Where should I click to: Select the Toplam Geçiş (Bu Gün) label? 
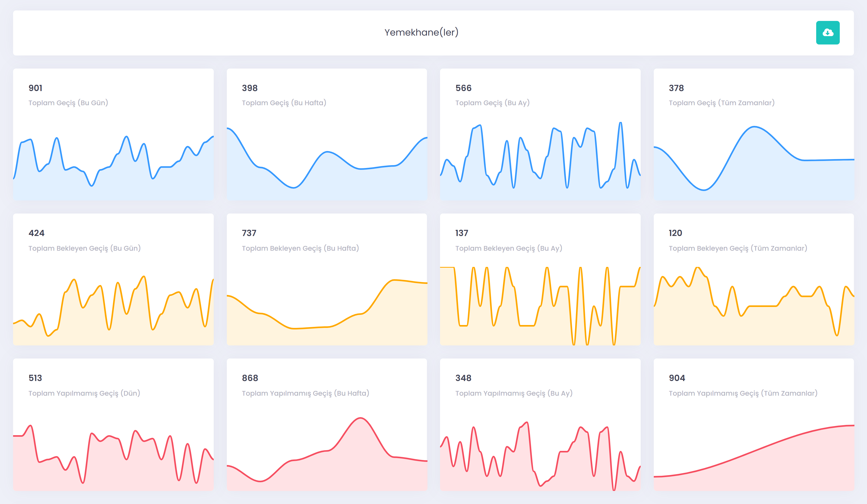point(68,103)
